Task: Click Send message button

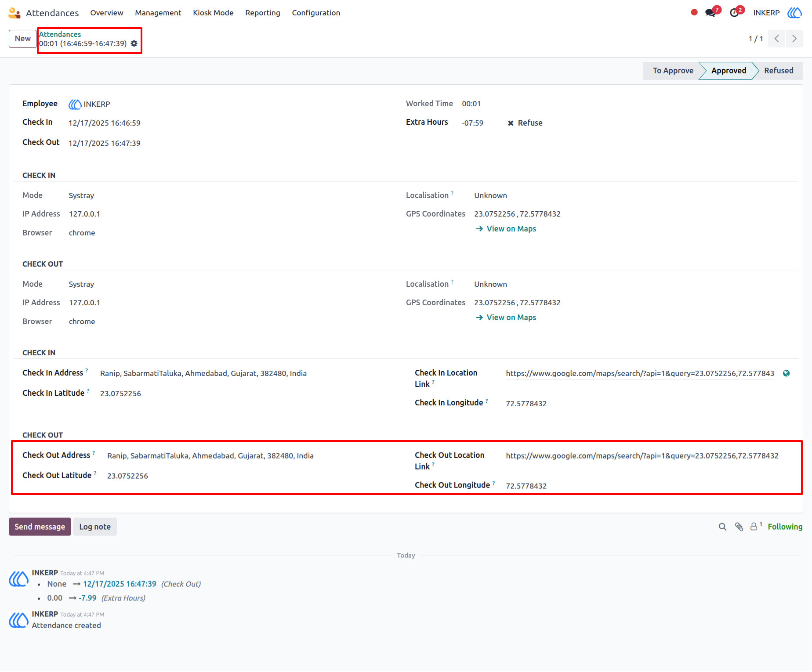Action: point(40,527)
